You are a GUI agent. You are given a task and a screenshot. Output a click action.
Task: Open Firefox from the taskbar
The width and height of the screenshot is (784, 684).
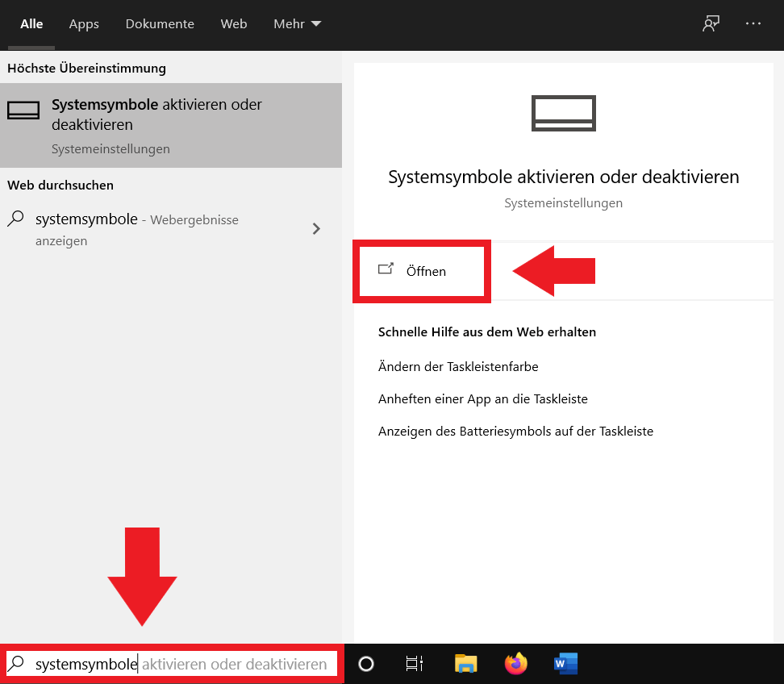point(515,664)
